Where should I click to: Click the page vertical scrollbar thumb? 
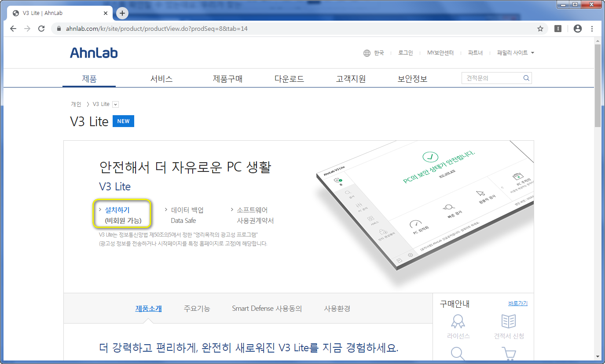click(598, 86)
